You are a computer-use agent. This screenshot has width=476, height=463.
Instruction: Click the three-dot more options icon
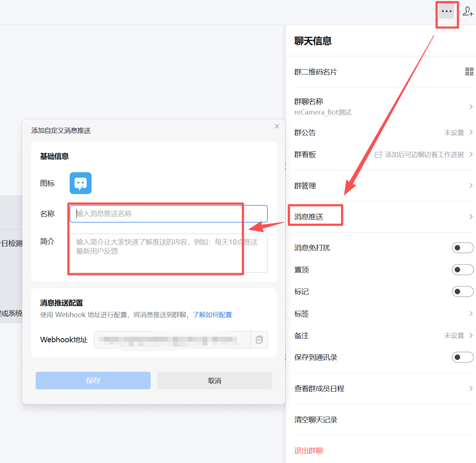pos(446,11)
